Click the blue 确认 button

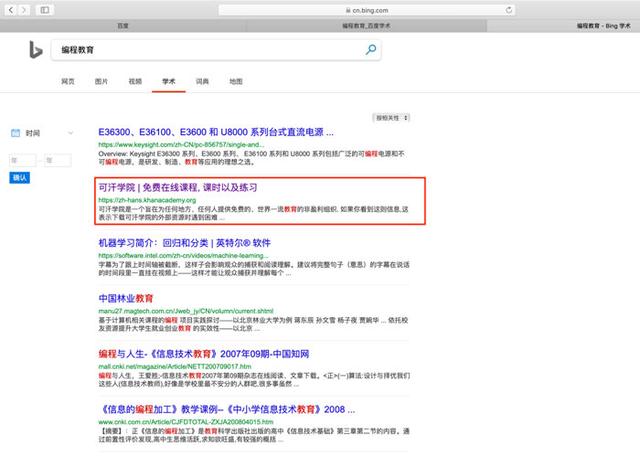tap(20, 178)
